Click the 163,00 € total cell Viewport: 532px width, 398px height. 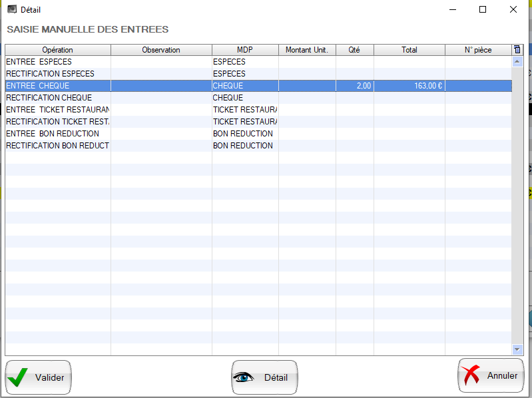pos(409,86)
